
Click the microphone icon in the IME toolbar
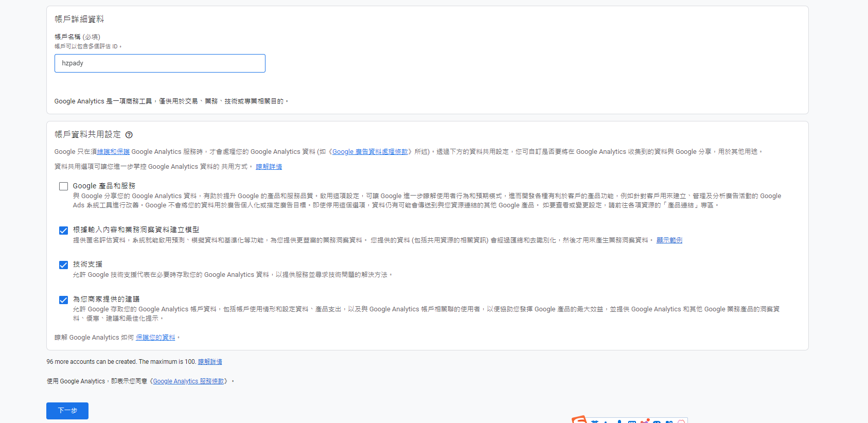click(619, 421)
